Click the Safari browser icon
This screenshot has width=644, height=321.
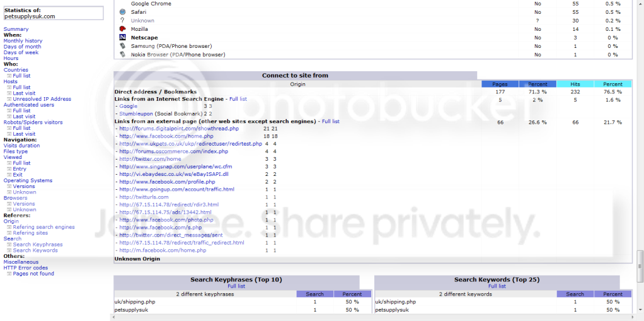(122, 12)
